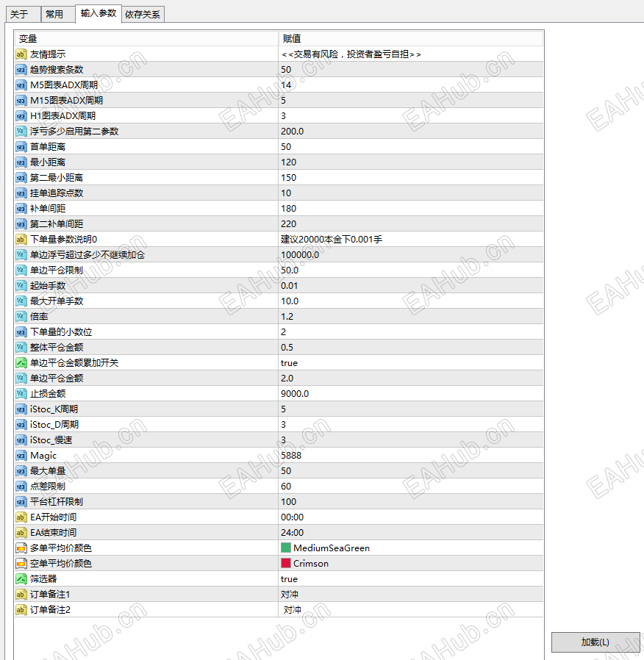Click the 赋值 column header
Viewport: 644px width, 660px height.
(411, 39)
